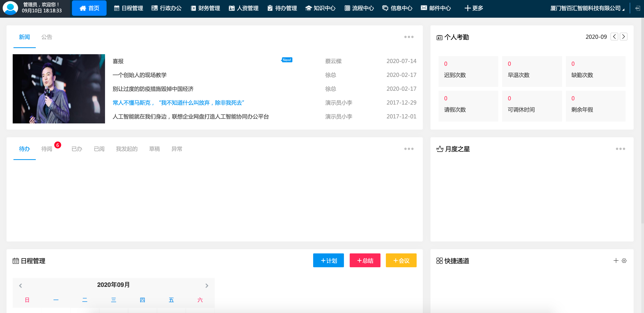Screen dimensions: 644x313
Task: Click the author name 蔡云樑
Action: pos(333,61)
